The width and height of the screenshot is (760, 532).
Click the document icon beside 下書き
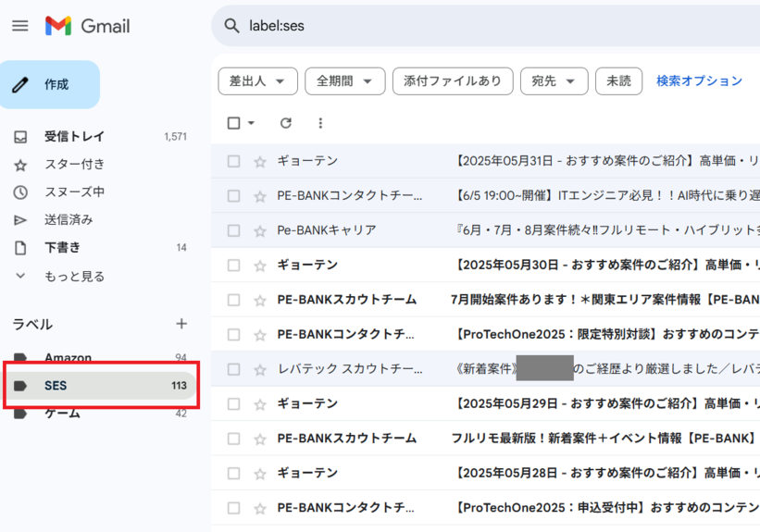20,248
